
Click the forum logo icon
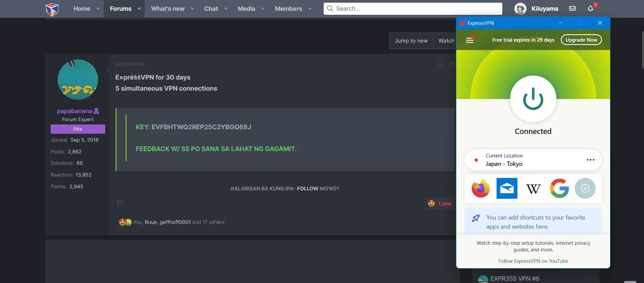pos(52,9)
